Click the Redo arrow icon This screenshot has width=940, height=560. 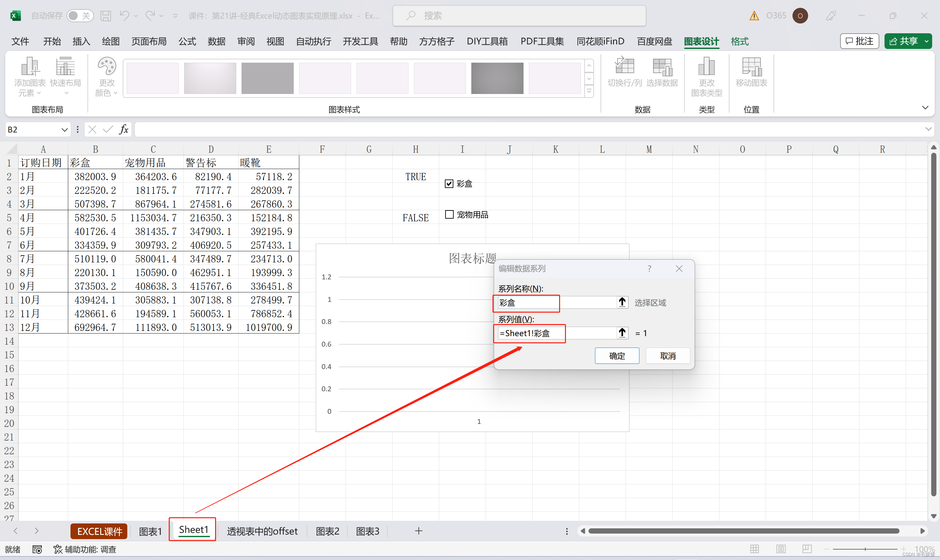pyautogui.click(x=150, y=15)
